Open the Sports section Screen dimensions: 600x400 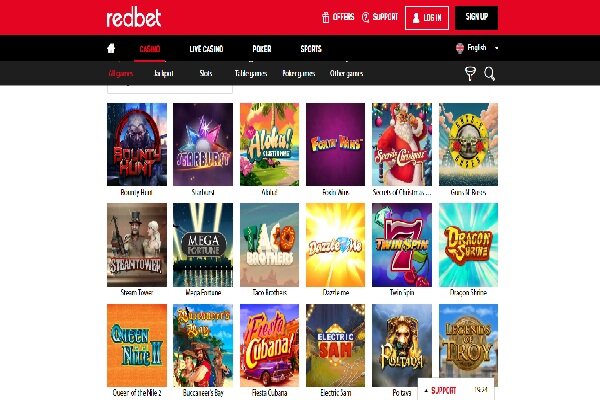point(311,49)
